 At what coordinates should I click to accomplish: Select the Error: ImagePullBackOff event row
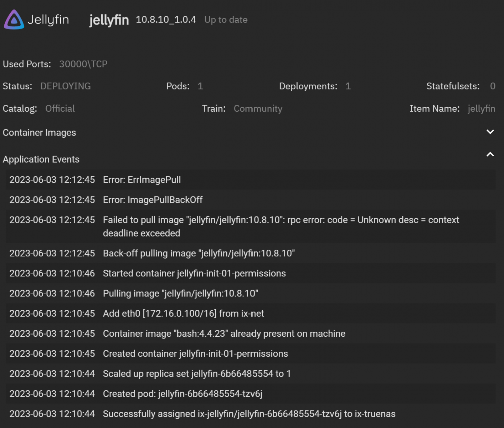click(251, 200)
